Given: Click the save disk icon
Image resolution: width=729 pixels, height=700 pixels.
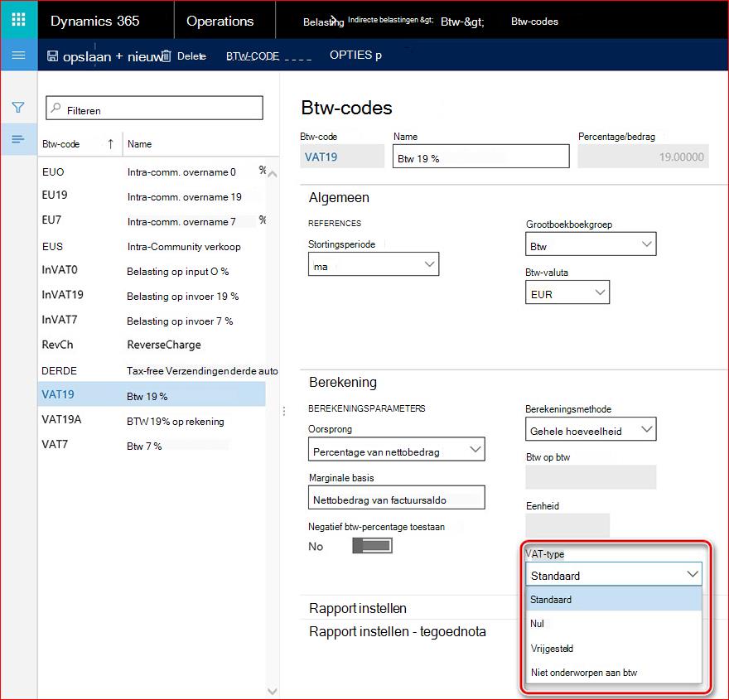Looking at the screenshot, I should [x=52, y=56].
